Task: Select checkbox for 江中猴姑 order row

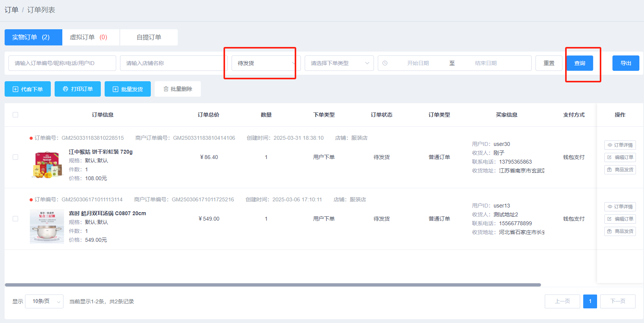Action: (15, 157)
